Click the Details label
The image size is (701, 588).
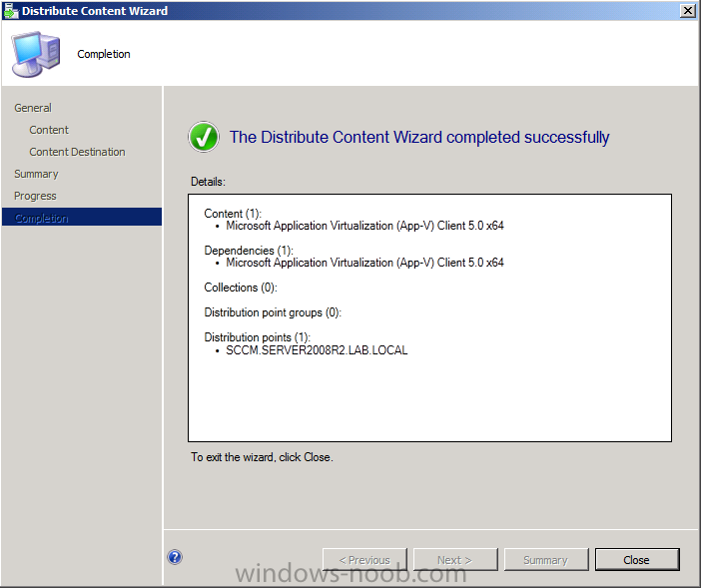[208, 182]
